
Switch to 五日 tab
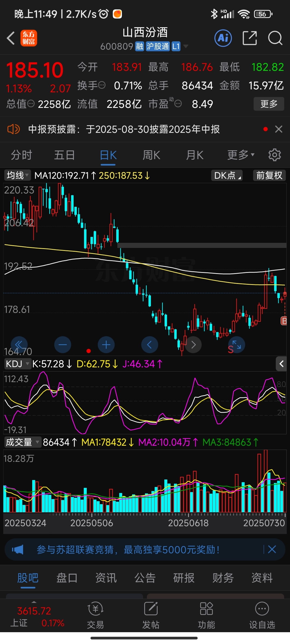click(64, 155)
